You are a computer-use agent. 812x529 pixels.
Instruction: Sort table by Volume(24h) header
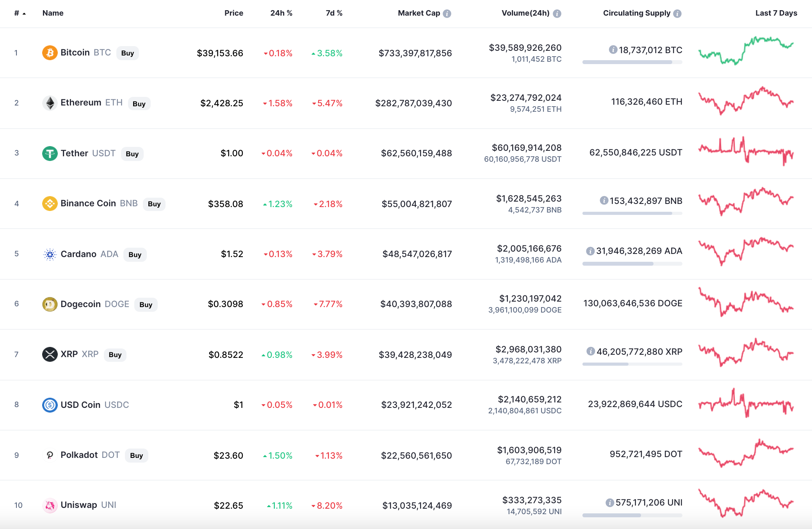pyautogui.click(x=525, y=13)
